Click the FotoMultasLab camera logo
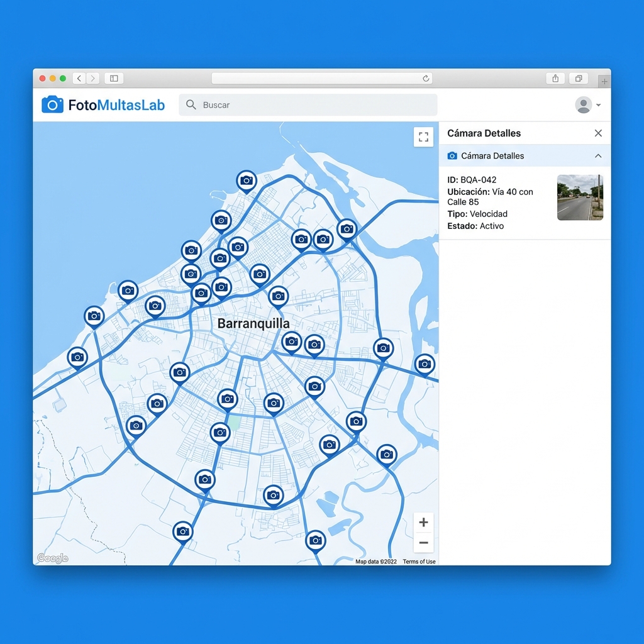Screen dimensions: 644x644 tap(53, 105)
